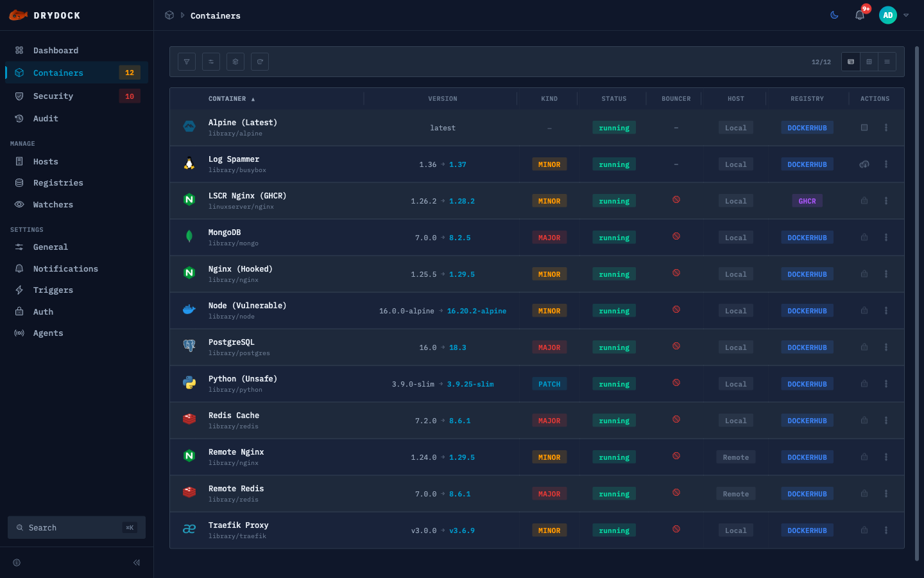
Task: Go to the Security section
Action: tap(77, 96)
